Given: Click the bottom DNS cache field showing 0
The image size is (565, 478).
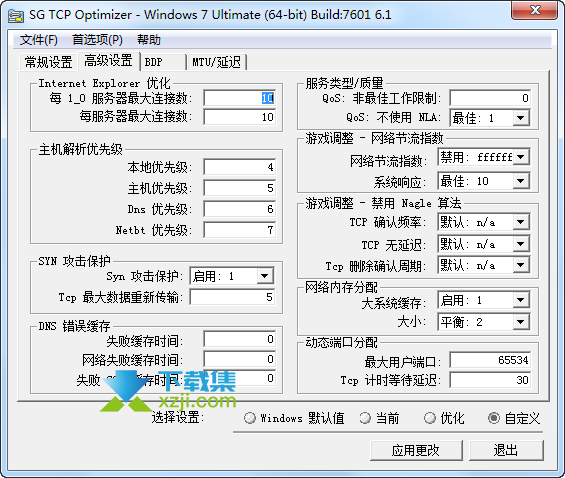Looking at the screenshot, I should pyautogui.click(x=240, y=378).
